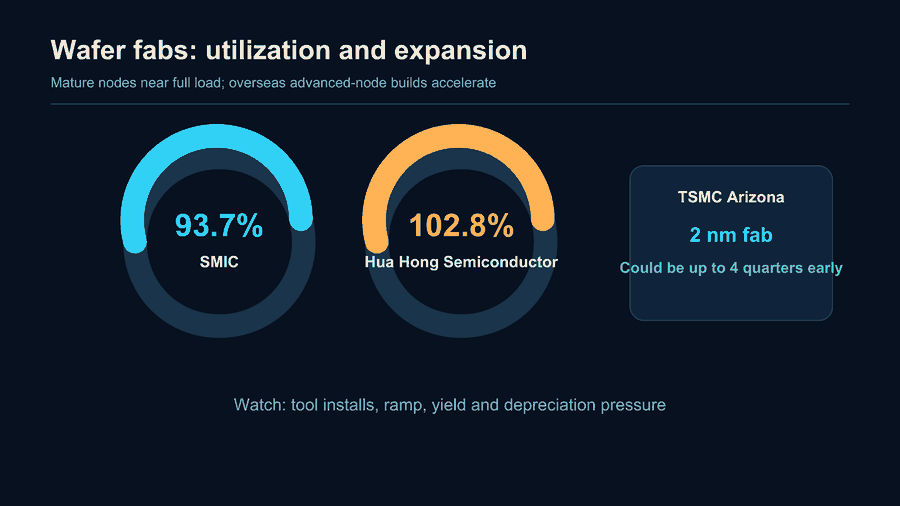The image size is (900, 506).
Task: Select the 2 nm fab text
Action: click(731, 235)
